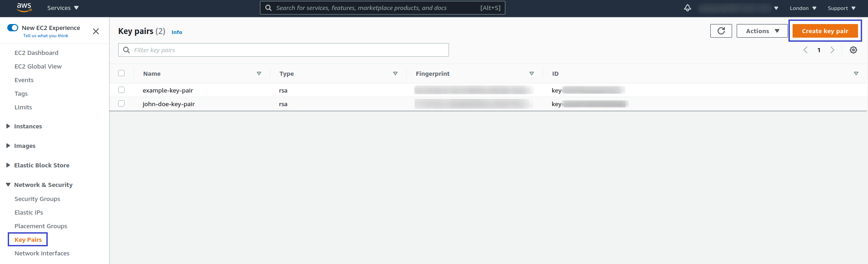This screenshot has height=264, width=868.
Task: Open the Info link beside Key pairs
Action: pyautogui.click(x=177, y=32)
